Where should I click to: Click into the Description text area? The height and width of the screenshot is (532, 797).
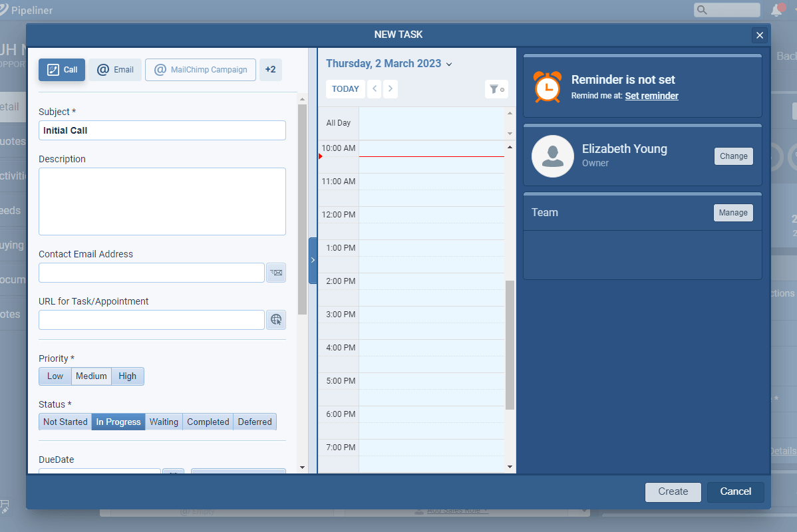point(162,201)
